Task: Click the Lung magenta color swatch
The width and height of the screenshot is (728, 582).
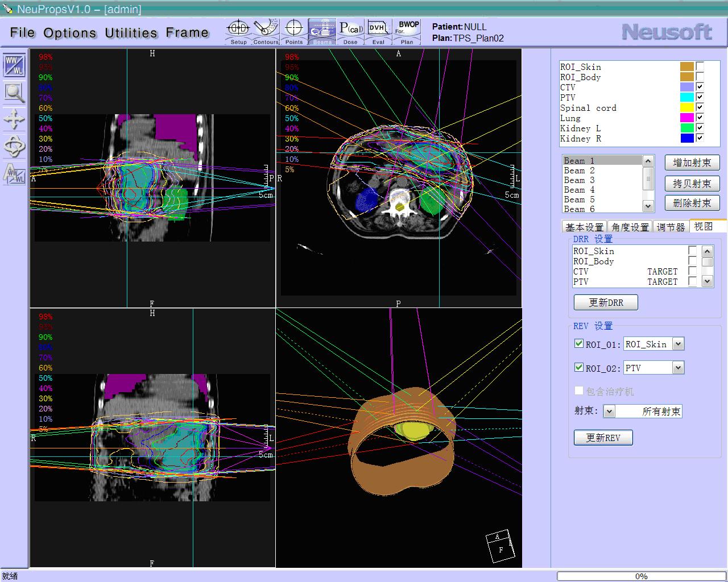Action: point(687,118)
